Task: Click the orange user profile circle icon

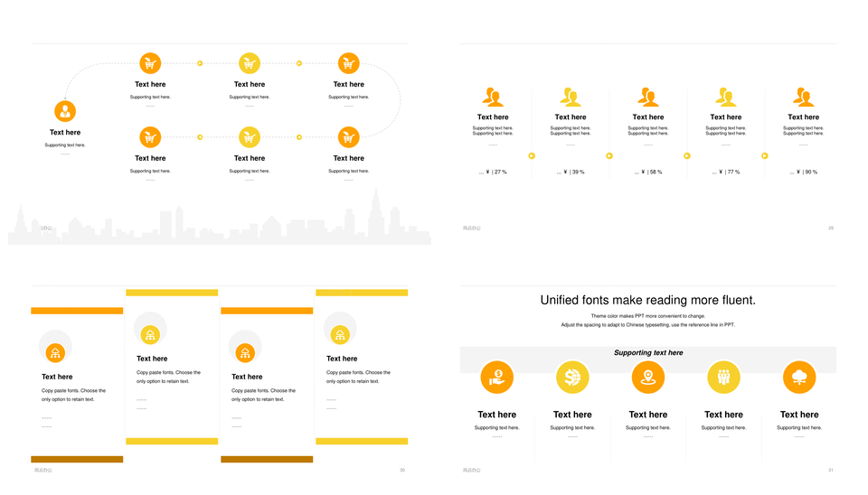Action: pyautogui.click(x=65, y=111)
